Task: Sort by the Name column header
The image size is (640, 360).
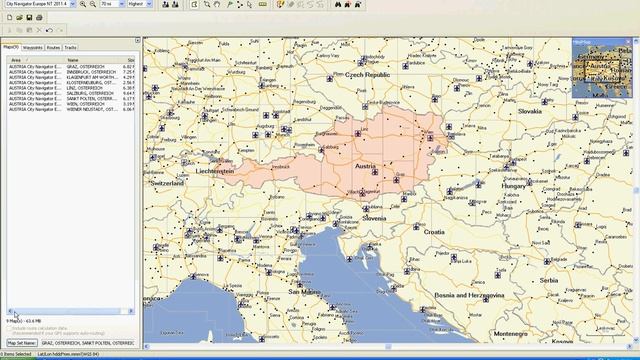Action: coord(95,60)
